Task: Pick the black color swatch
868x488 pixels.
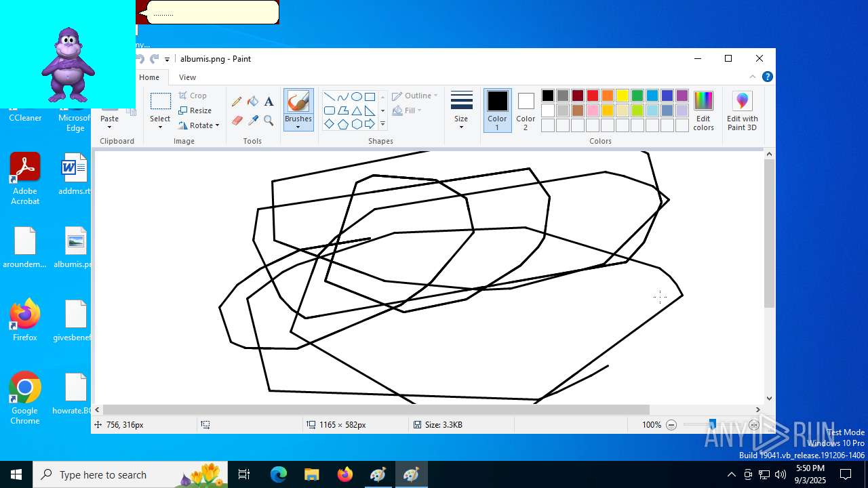Action: click(548, 96)
